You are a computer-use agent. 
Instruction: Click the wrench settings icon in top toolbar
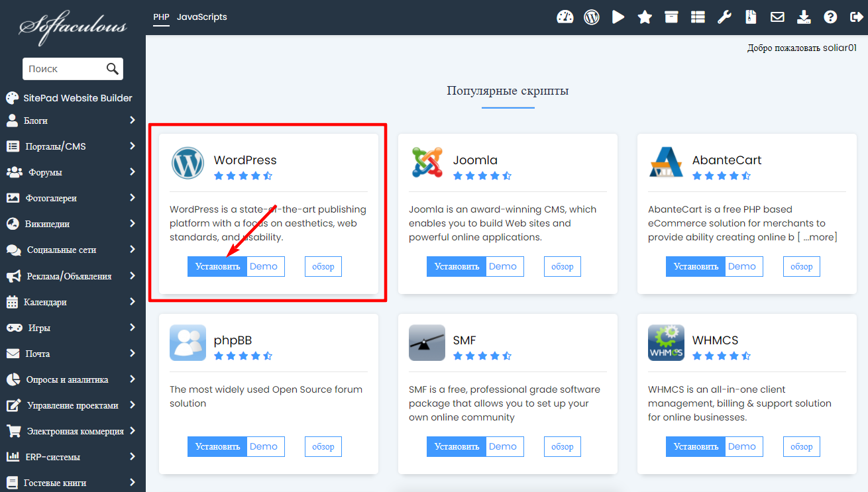coord(724,17)
